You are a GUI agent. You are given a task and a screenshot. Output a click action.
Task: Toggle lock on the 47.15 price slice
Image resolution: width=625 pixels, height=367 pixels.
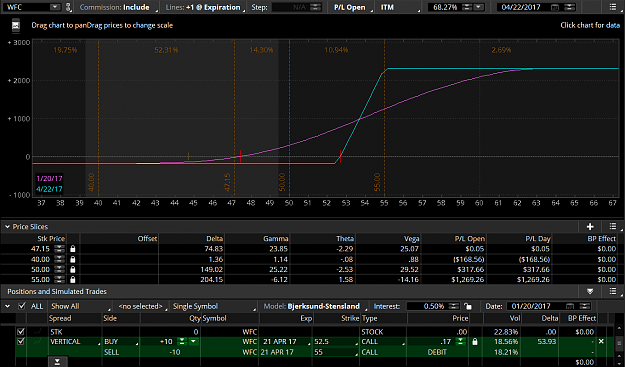tap(73, 249)
